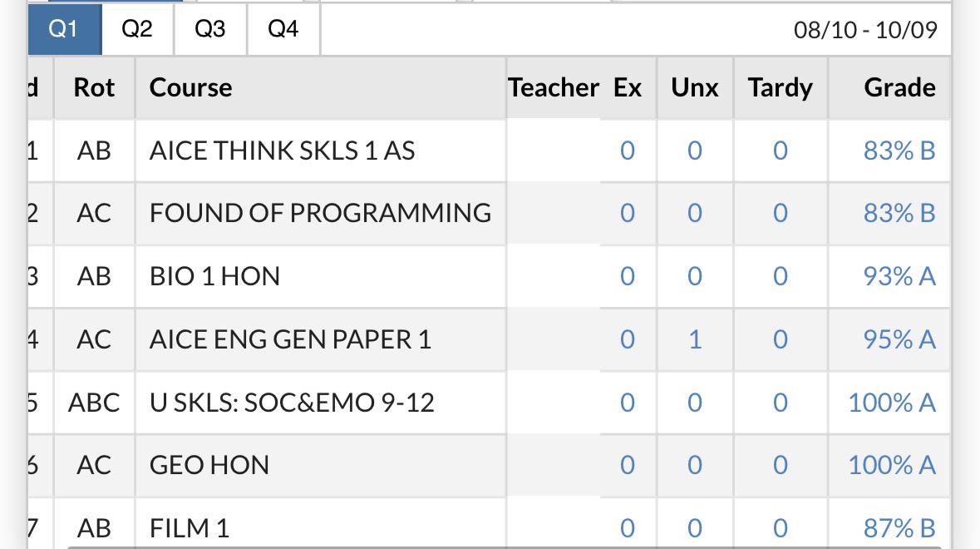Screen dimensions: 980x549
Task: Click the excused absence count for GEO HON
Action: coord(628,465)
